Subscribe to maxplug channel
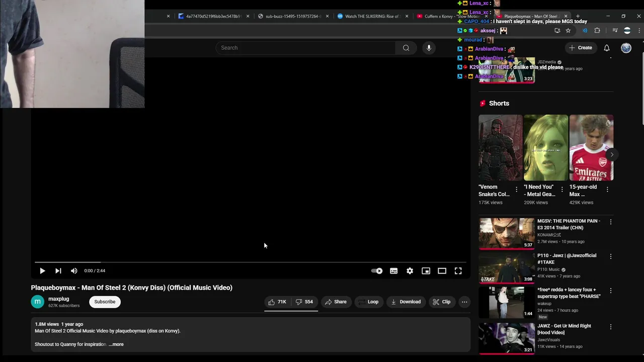 pos(105,302)
